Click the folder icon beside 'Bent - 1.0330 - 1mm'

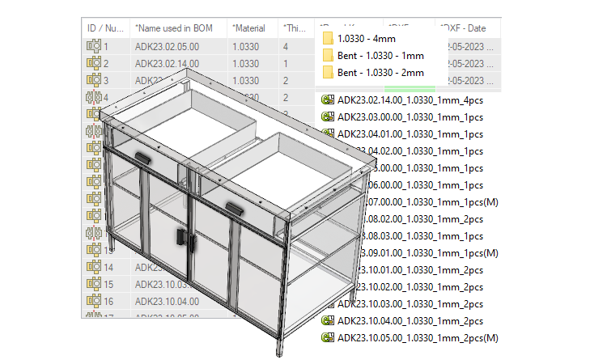point(328,55)
